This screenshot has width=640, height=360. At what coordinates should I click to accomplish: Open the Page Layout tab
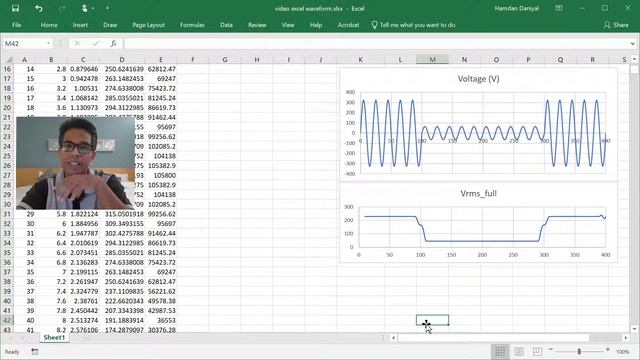pyautogui.click(x=149, y=25)
